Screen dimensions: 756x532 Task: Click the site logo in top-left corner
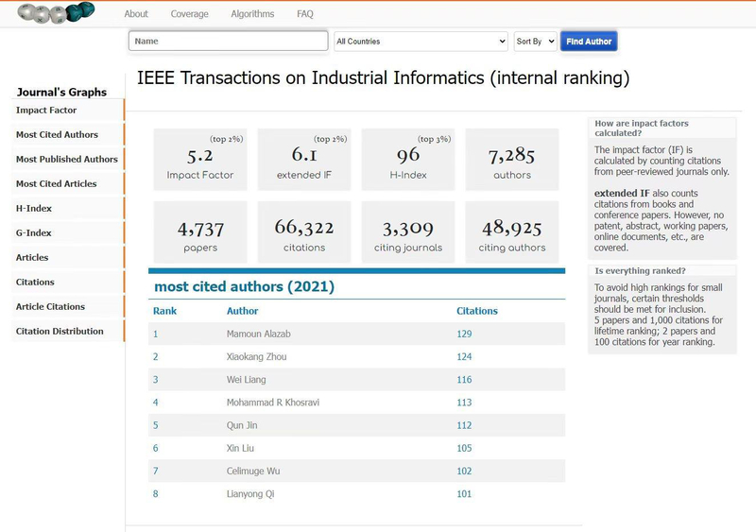56,12
